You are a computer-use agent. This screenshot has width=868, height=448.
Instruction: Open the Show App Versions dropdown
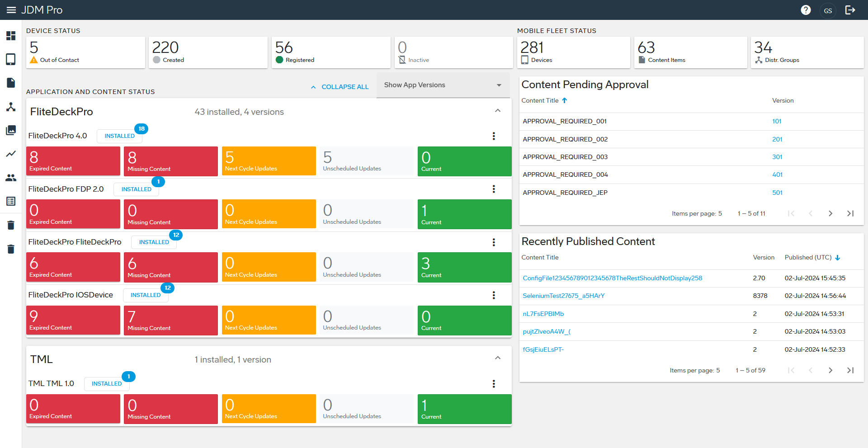point(443,85)
